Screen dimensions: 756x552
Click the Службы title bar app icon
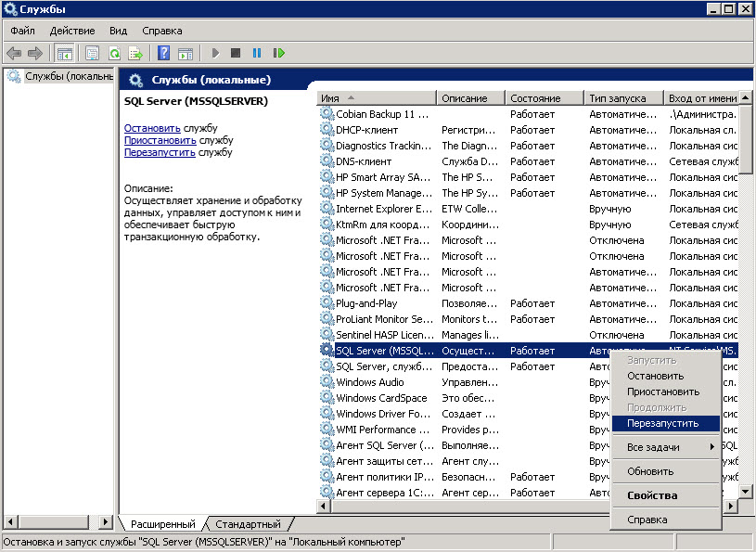10,9
